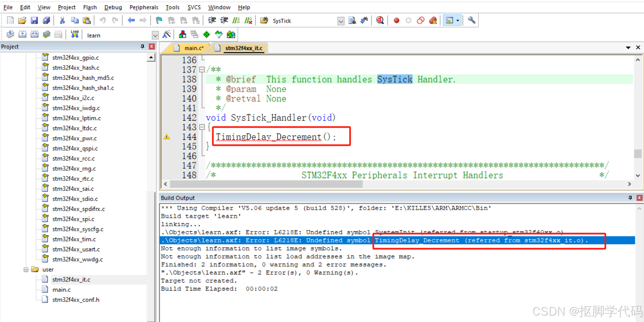This screenshot has width=644, height=322.
Task: Insert a breakpoint with the red dot
Action: (x=396, y=21)
